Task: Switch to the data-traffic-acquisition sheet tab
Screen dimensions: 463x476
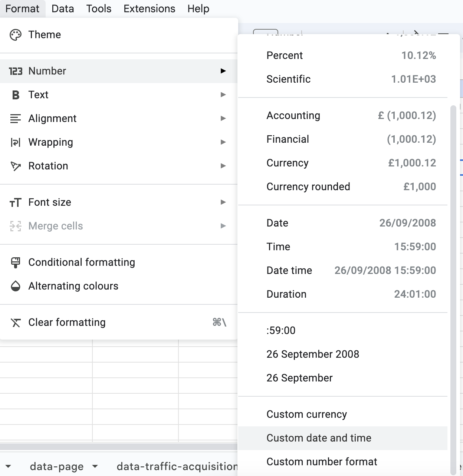Action: [x=177, y=466]
